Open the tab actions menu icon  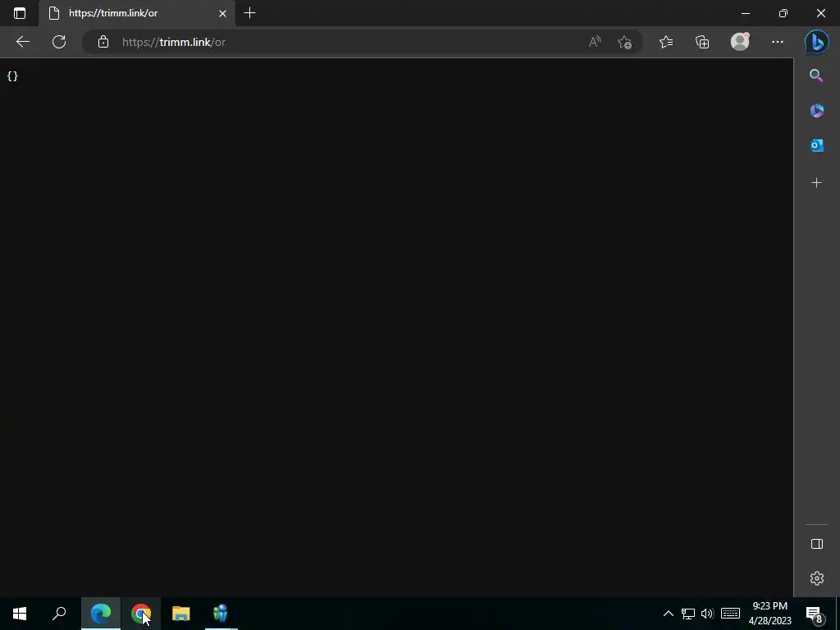(20, 13)
